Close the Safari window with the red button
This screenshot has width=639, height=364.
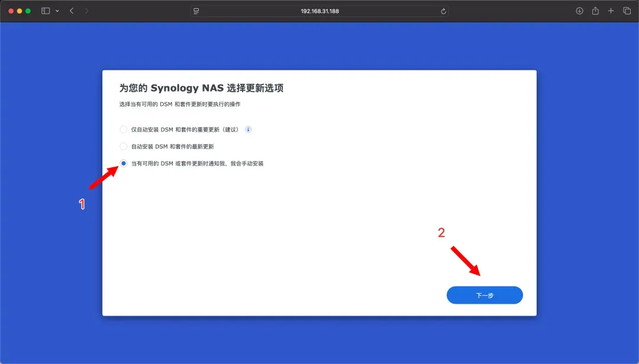tap(11, 11)
